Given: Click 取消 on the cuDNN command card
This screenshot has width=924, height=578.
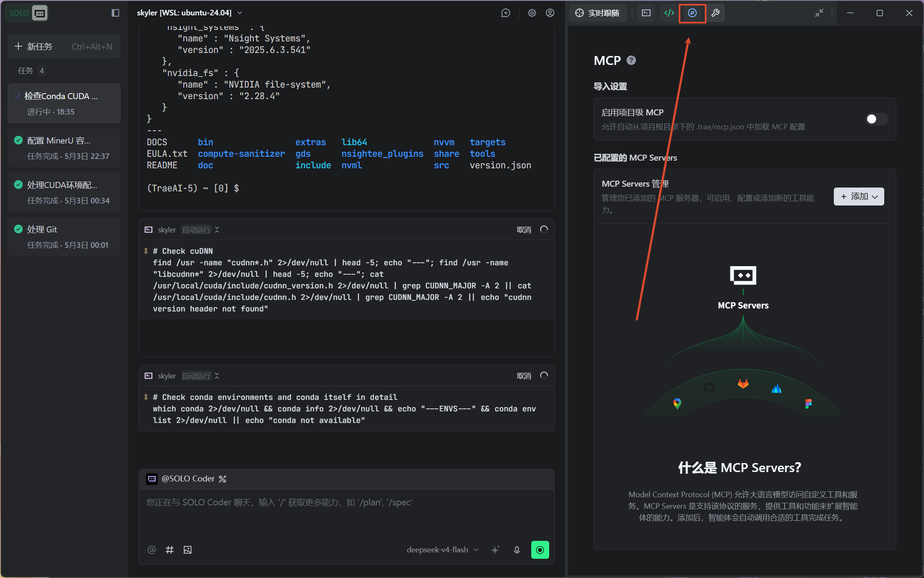Looking at the screenshot, I should click(x=524, y=230).
